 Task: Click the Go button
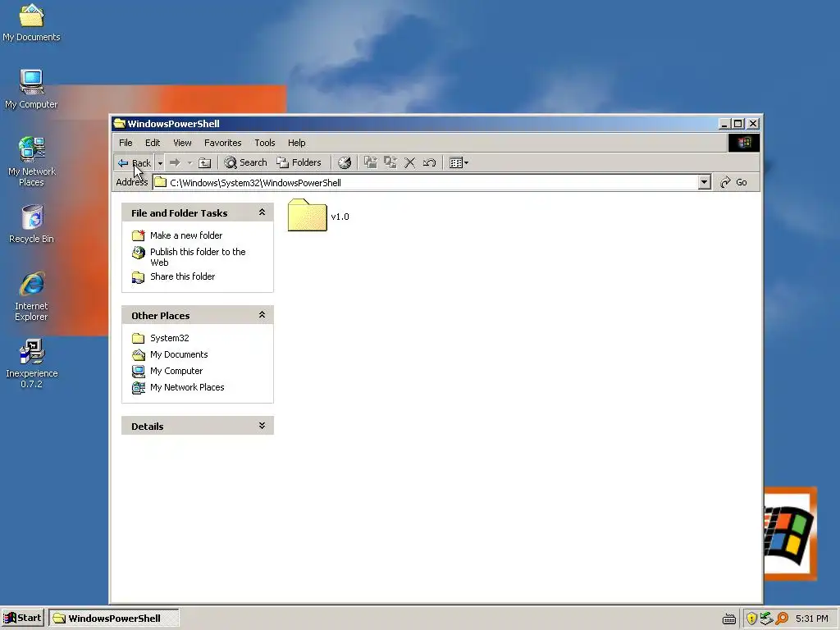pos(733,183)
